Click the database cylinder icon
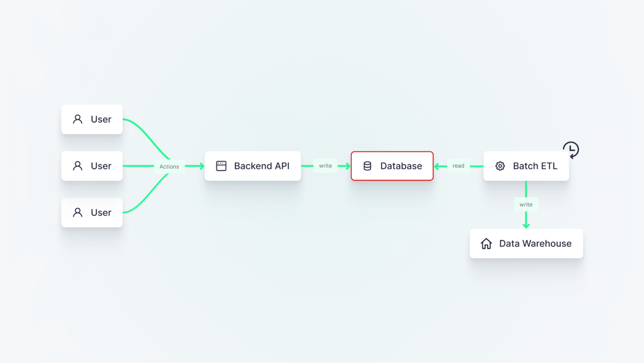The width and height of the screenshot is (644, 363). click(x=367, y=166)
